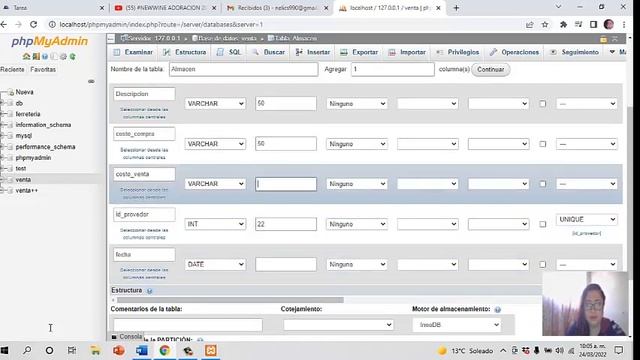640x360 pixels.
Task: Open type dropdown for Descripcion column
Action: 215,104
